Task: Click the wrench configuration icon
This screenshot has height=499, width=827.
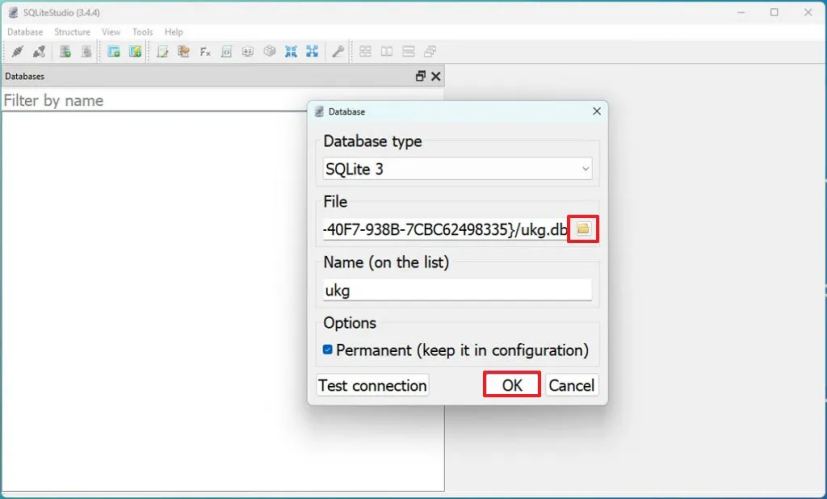Action: point(338,51)
